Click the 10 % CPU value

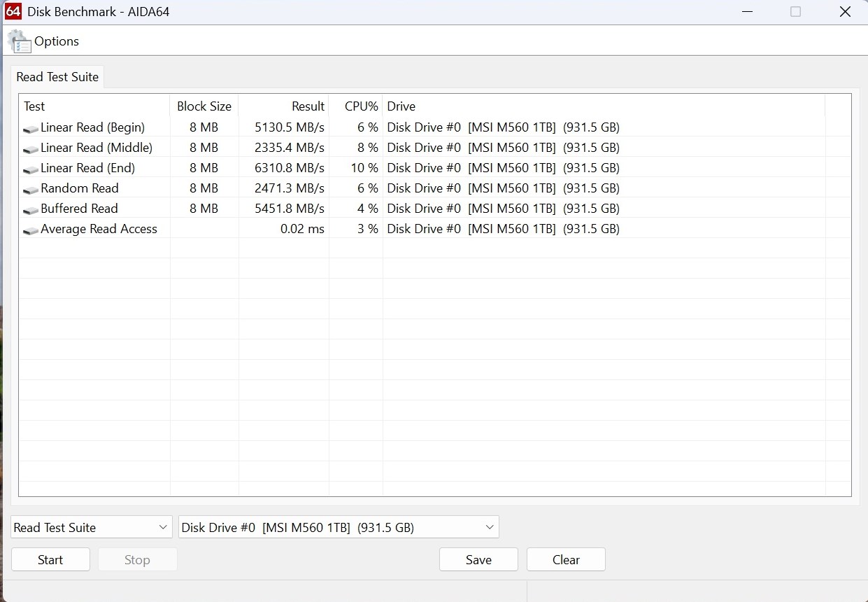point(364,168)
